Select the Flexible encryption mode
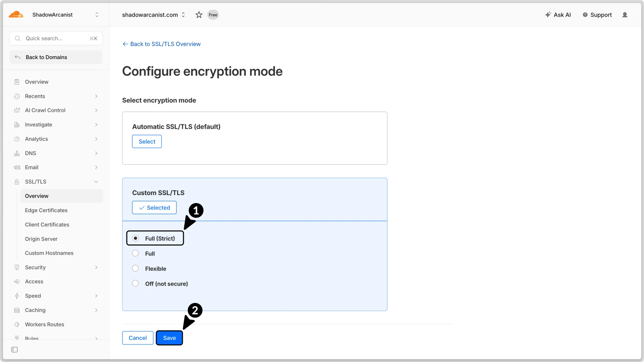The height and width of the screenshot is (362, 644). 135,268
